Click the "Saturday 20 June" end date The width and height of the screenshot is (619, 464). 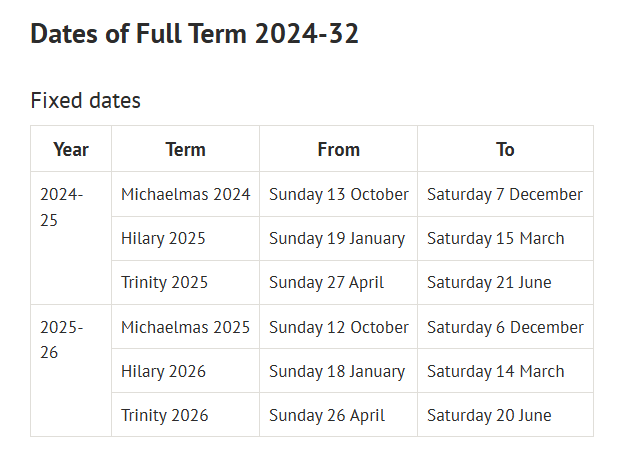pos(489,415)
